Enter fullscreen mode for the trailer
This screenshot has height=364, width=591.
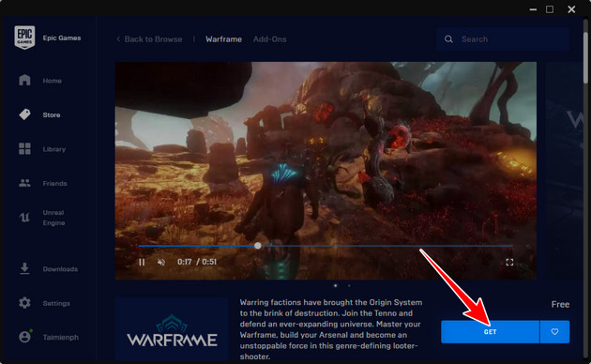509,262
